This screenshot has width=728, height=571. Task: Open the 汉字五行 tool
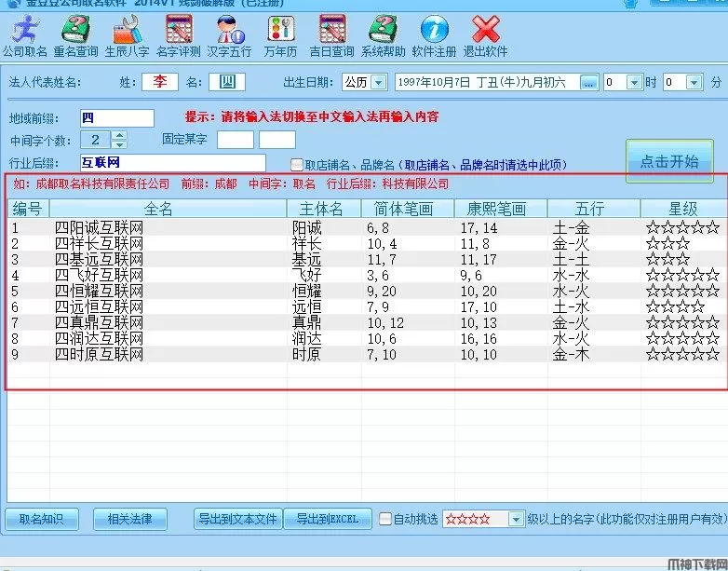coord(229,36)
